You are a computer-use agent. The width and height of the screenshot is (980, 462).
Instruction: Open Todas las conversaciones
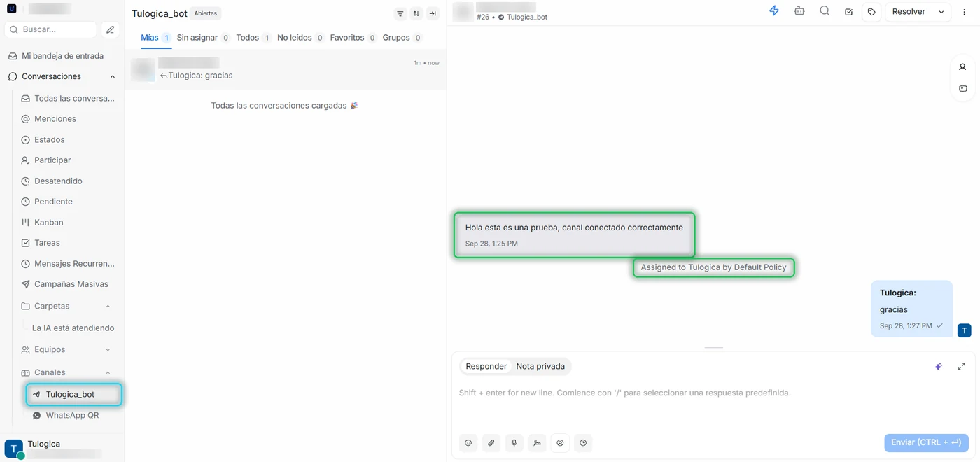(x=67, y=99)
